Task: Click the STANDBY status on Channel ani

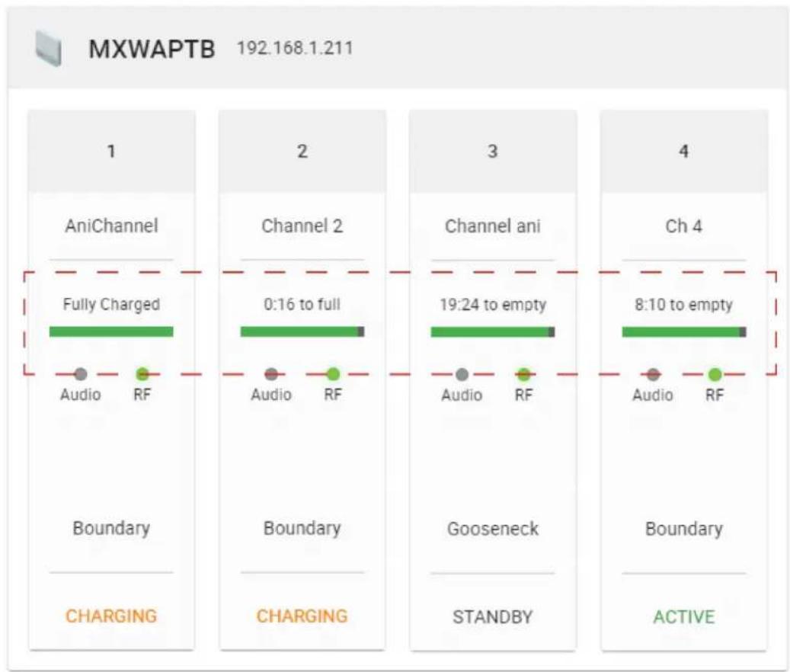Action: tap(493, 616)
